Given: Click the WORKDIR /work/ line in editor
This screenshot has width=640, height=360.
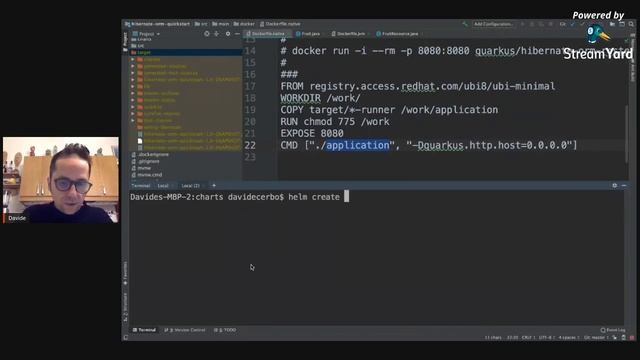Looking at the screenshot, I should (x=320, y=98).
